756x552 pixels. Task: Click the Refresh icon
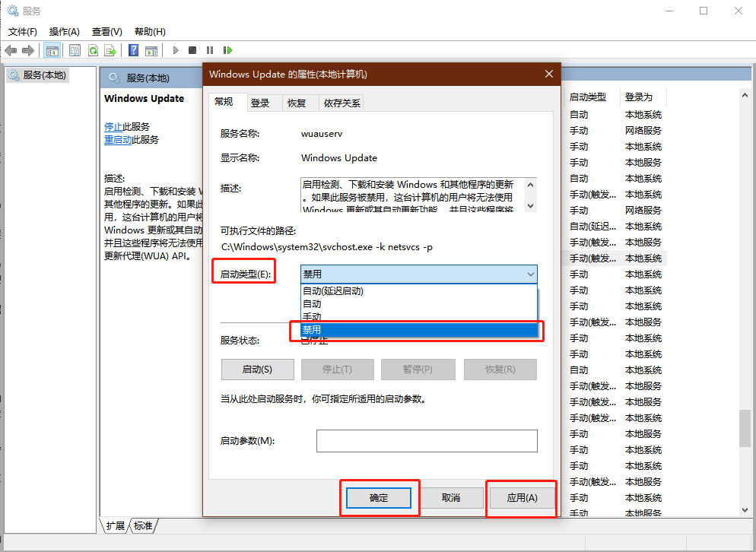click(x=93, y=50)
